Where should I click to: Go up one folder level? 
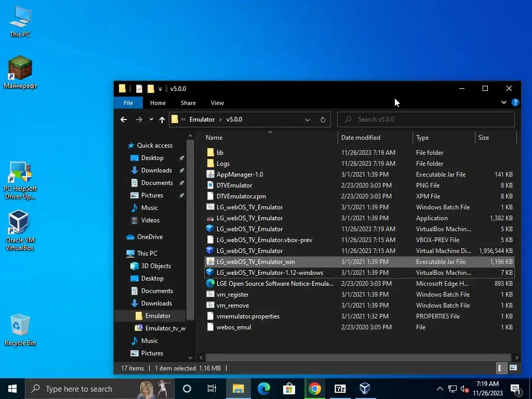click(162, 119)
